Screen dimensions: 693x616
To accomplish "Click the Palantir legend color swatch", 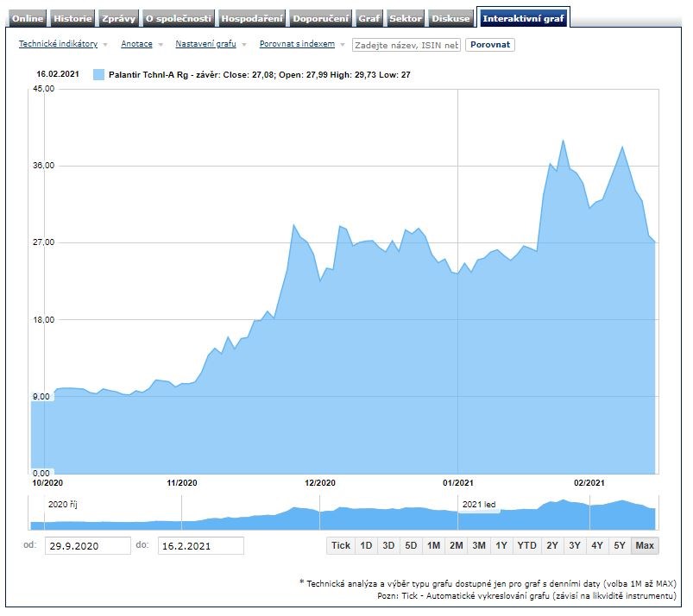I will tap(98, 75).
